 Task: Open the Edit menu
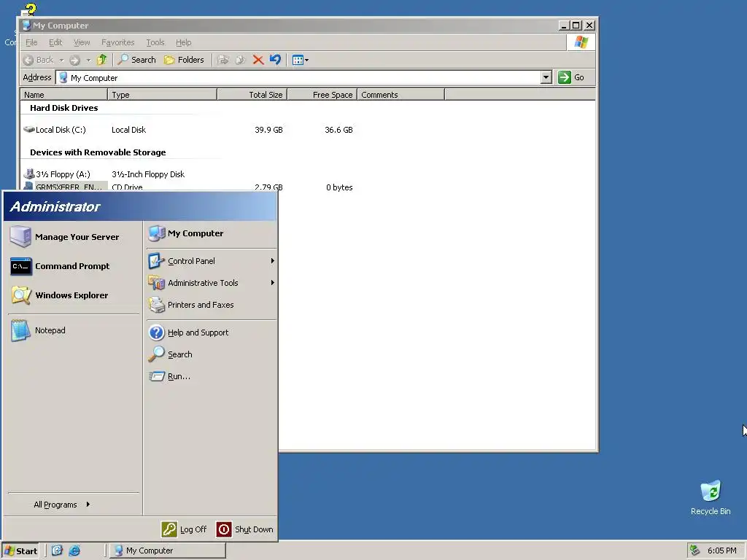point(55,42)
